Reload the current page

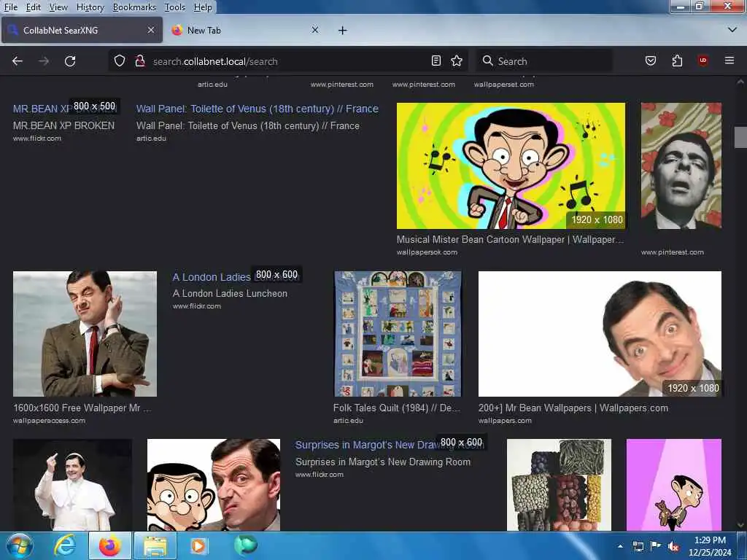point(70,61)
